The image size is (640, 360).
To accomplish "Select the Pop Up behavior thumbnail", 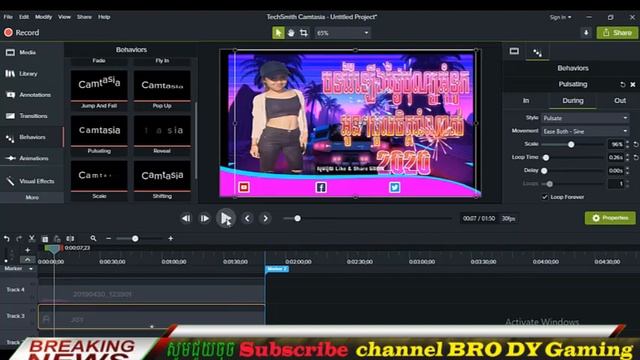I will point(162,85).
